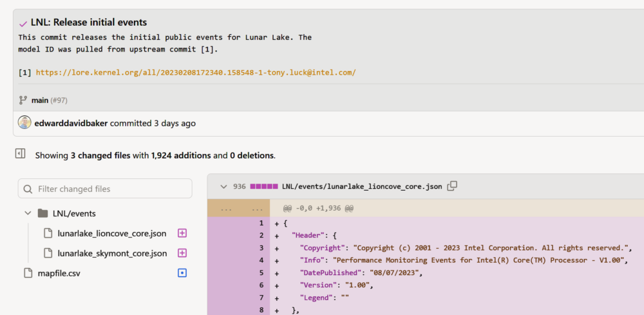
Task: Click modified-file badge for mapfile.csv
Action: click(x=182, y=273)
